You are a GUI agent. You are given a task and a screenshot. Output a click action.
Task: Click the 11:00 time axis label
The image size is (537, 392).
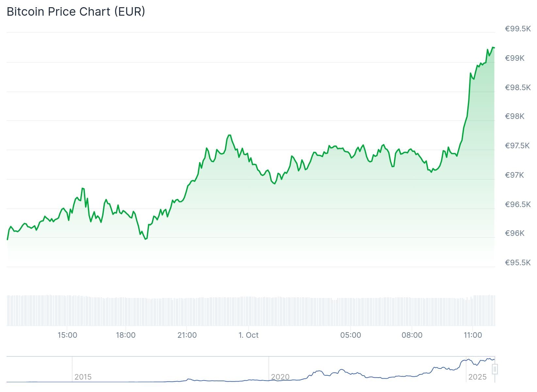click(473, 335)
